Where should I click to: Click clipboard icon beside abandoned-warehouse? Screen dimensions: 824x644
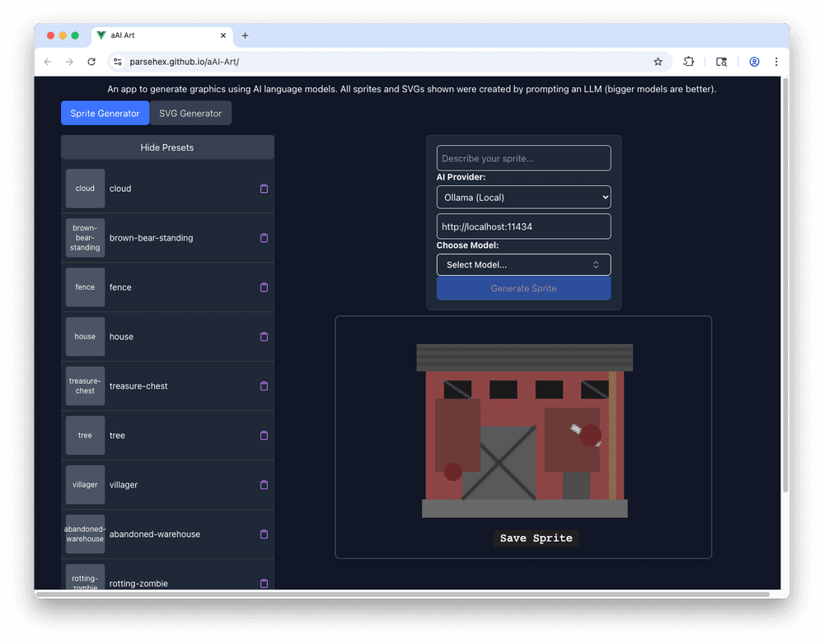[x=264, y=534]
